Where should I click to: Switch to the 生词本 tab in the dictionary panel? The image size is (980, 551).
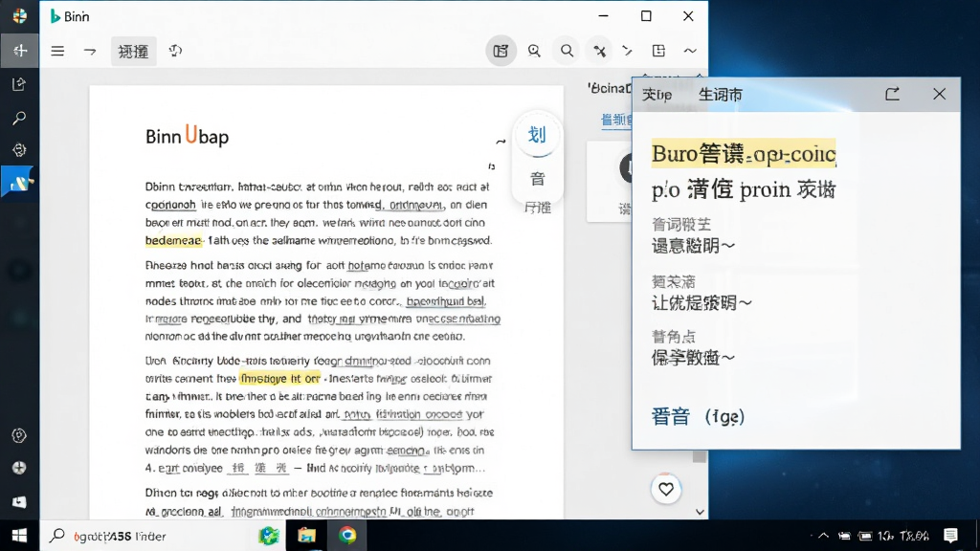[720, 95]
